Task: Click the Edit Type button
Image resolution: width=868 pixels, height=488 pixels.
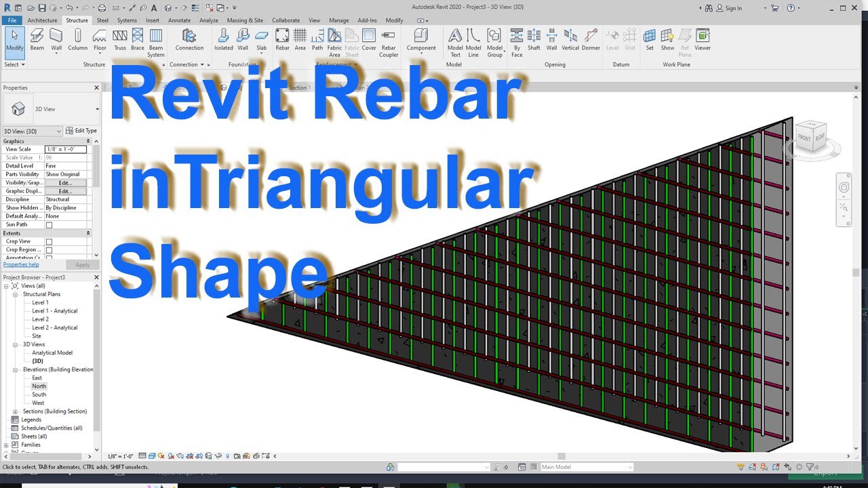Action: point(81,131)
